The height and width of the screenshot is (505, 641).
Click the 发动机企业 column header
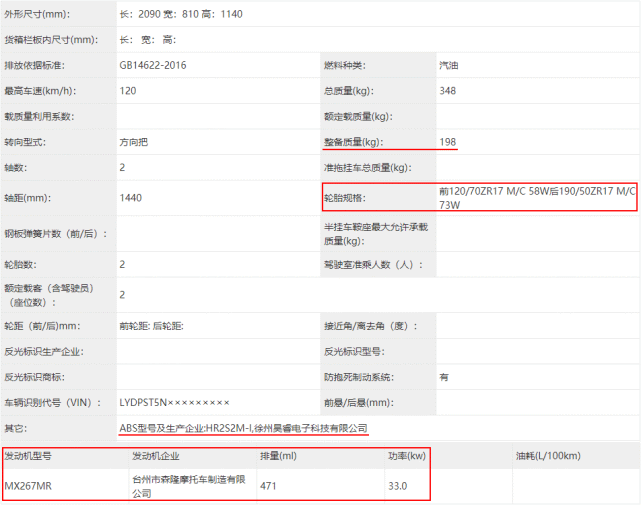156,456
